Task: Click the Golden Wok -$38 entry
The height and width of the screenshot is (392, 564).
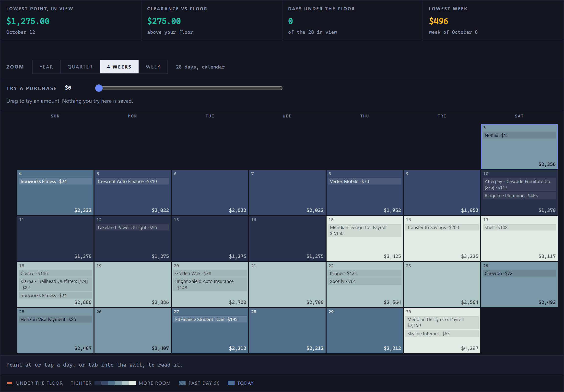Action: pyautogui.click(x=210, y=273)
